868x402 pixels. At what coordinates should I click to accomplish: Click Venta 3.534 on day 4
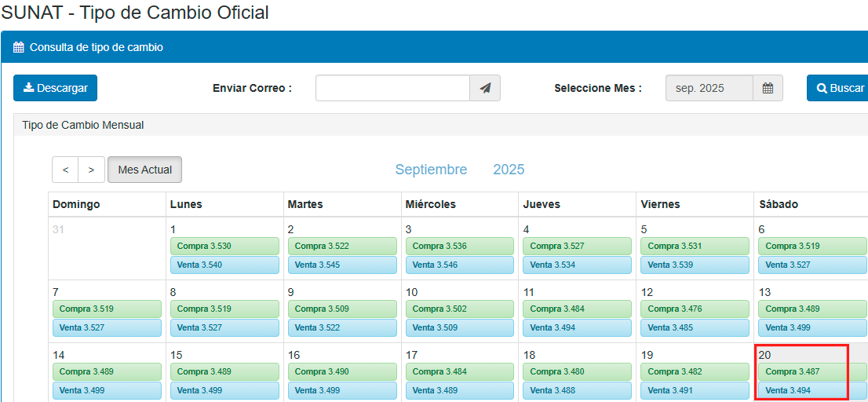coord(578,265)
